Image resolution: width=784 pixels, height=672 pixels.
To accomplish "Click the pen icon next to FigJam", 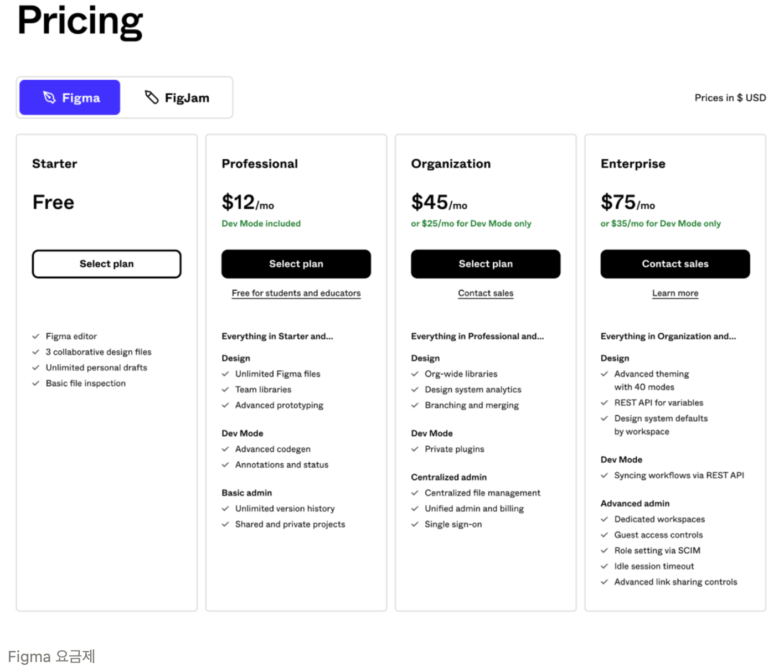I will tap(151, 97).
